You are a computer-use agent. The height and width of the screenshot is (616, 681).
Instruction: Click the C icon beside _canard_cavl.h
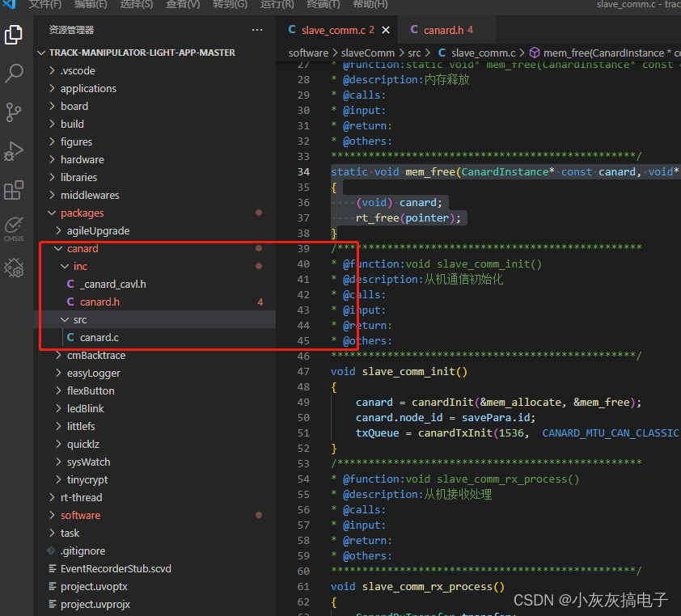coord(70,284)
